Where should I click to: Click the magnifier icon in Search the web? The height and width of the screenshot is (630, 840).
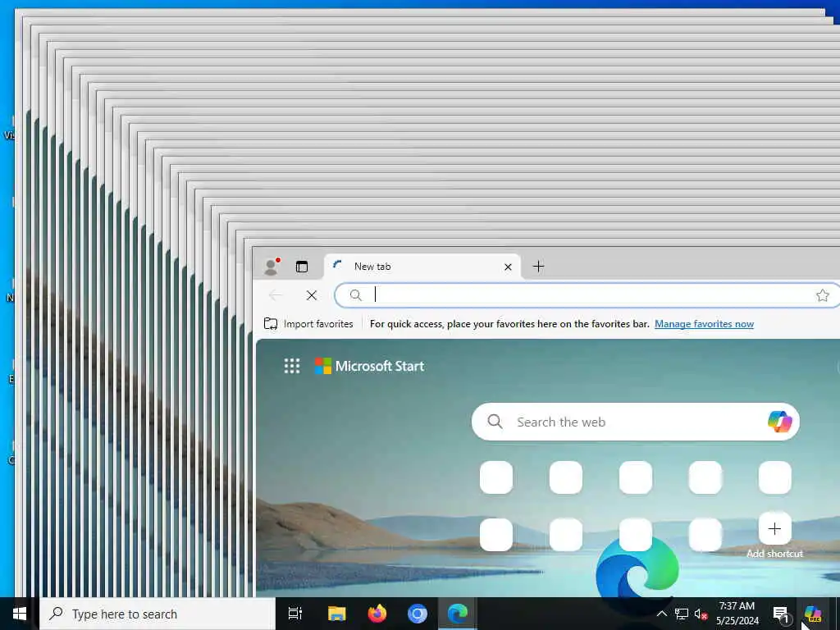tap(495, 422)
